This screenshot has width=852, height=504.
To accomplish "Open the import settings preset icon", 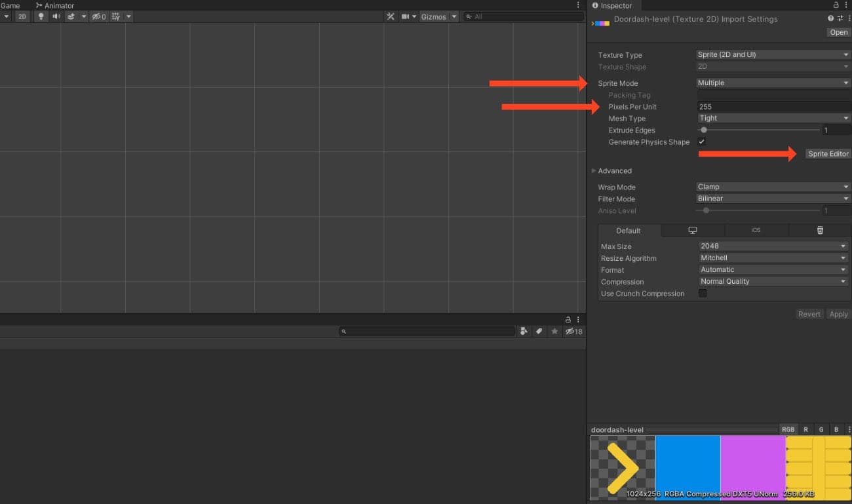I will [x=840, y=19].
